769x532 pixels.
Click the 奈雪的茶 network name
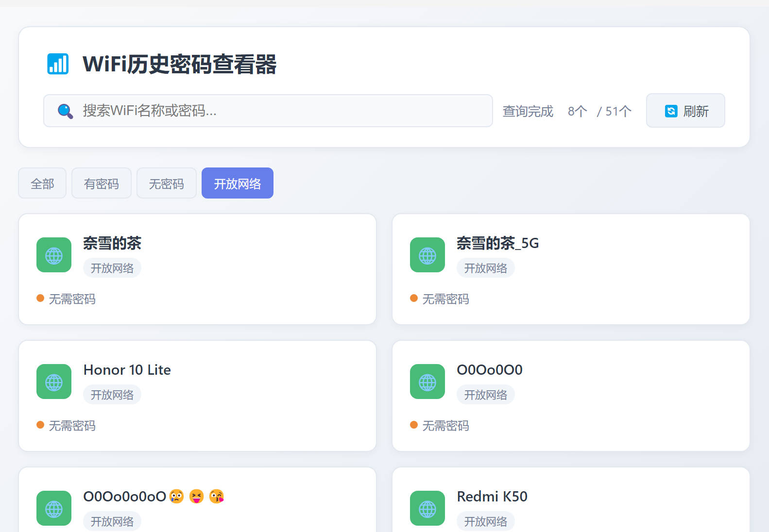[112, 243]
